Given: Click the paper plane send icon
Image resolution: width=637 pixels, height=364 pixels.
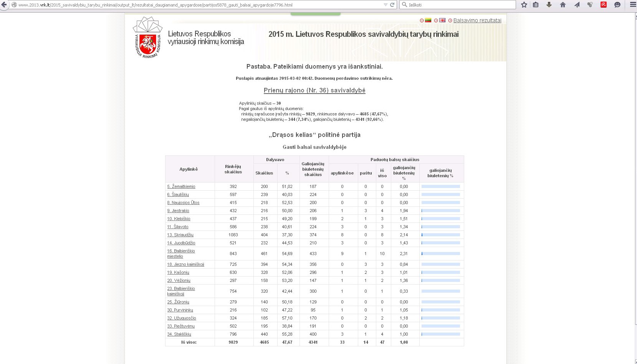Looking at the screenshot, I should 577,5.
